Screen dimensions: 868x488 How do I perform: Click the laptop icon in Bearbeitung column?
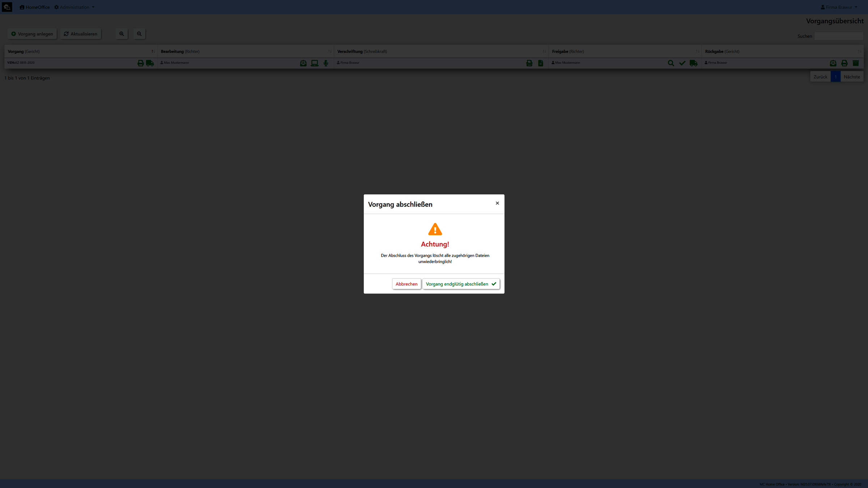(x=314, y=63)
